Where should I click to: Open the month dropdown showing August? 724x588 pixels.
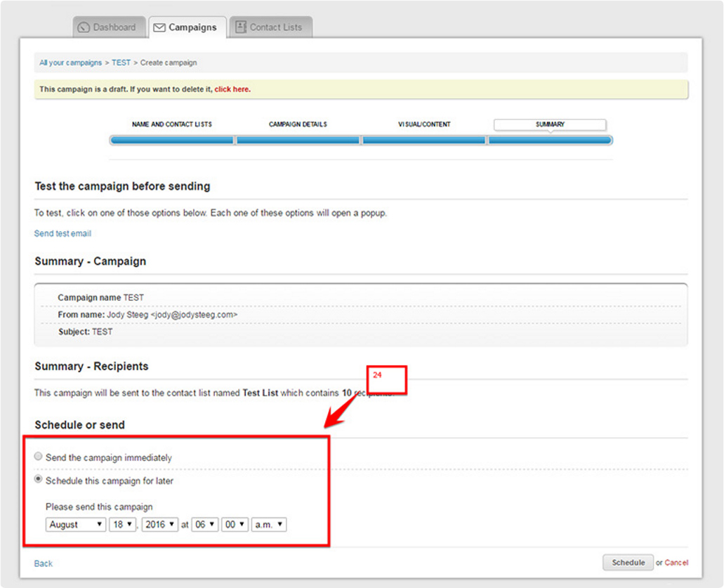click(x=76, y=524)
